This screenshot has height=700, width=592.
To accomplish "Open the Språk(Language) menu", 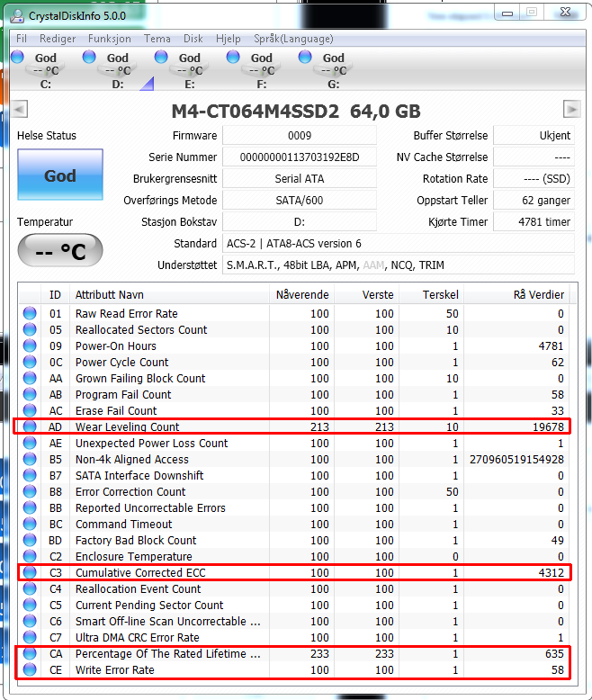I will click(x=293, y=39).
